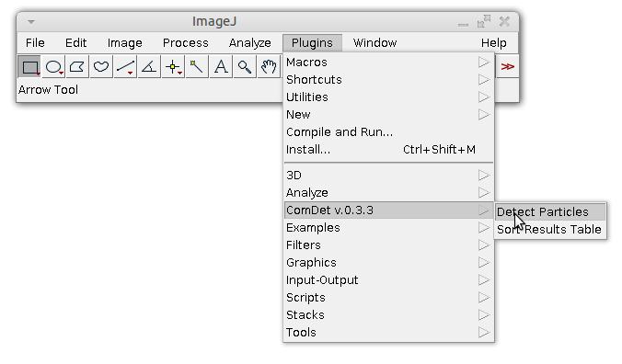Select the Hand scrolling tool
This screenshot has height=364, width=622.
click(269, 67)
